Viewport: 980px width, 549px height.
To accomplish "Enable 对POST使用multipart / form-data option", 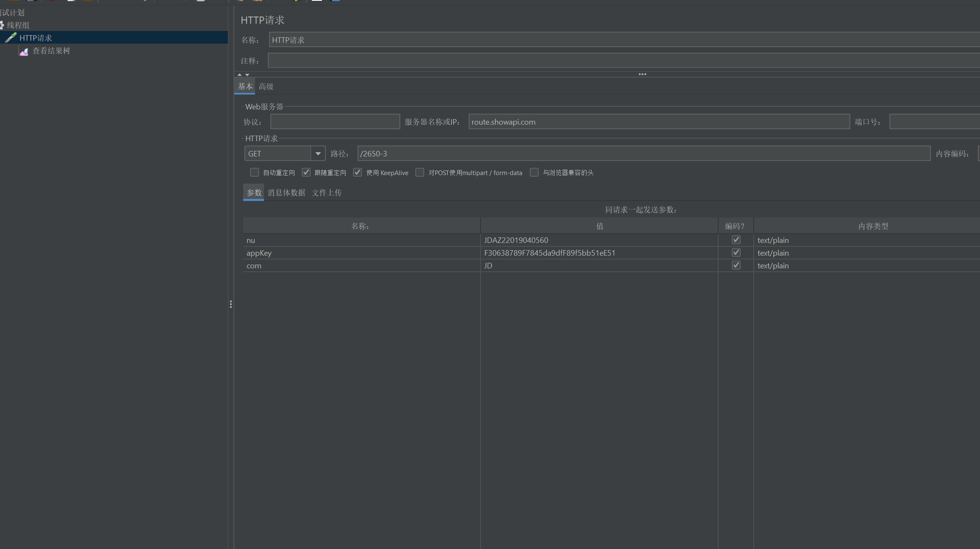I will [419, 173].
